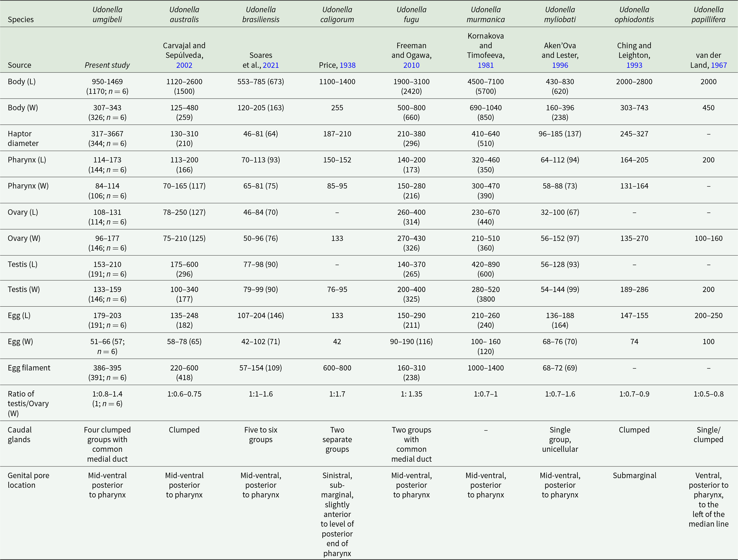The height and width of the screenshot is (560, 738).
Task: Click the Species header cell
Action: 21,19
